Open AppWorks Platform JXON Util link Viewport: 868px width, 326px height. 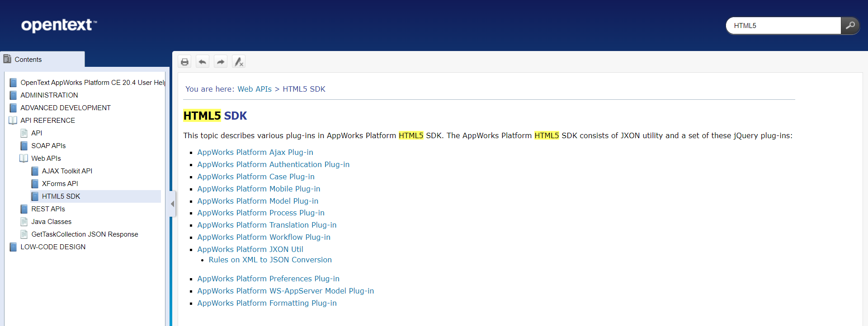[250, 250]
